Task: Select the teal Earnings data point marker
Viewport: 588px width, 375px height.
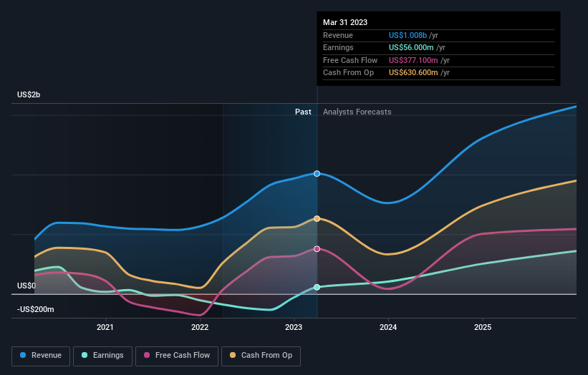Action: [x=317, y=287]
